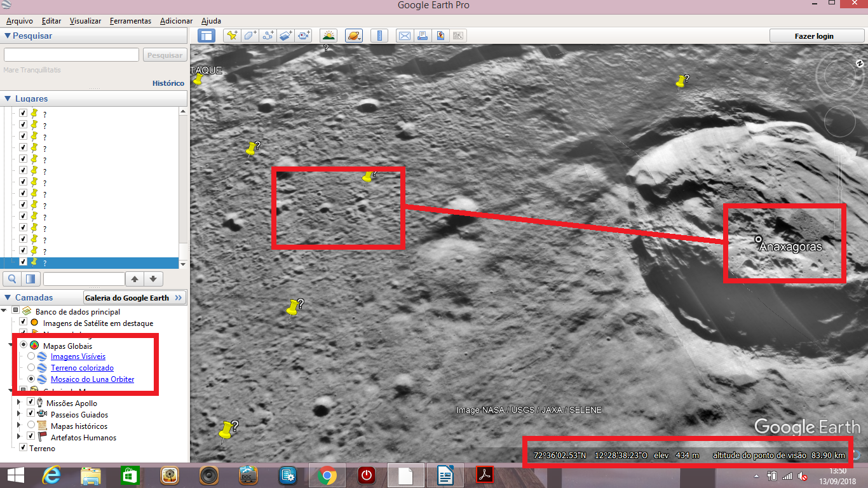
Task: Add an image overlay from the toolbar
Action: [x=286, y=36]
